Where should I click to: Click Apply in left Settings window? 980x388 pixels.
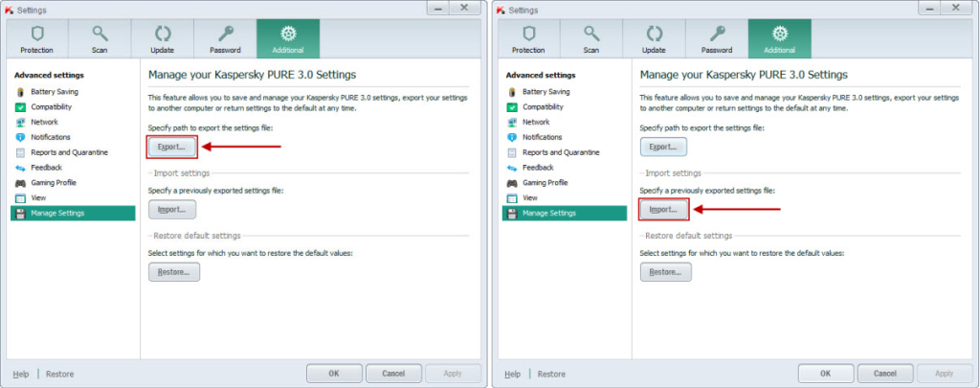[x=453, y=374]
